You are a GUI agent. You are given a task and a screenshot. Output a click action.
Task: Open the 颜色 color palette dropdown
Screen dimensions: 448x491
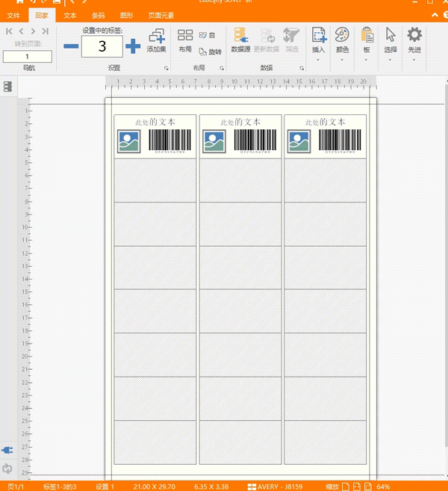click(x=342, y=44)
